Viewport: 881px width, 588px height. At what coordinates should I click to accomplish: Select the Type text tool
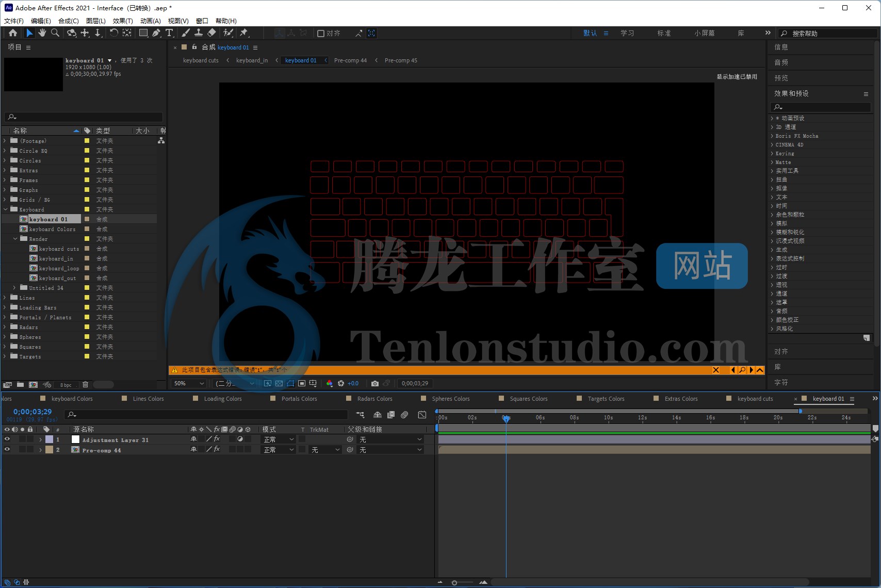pyautogui.click(x=169, y=33)
